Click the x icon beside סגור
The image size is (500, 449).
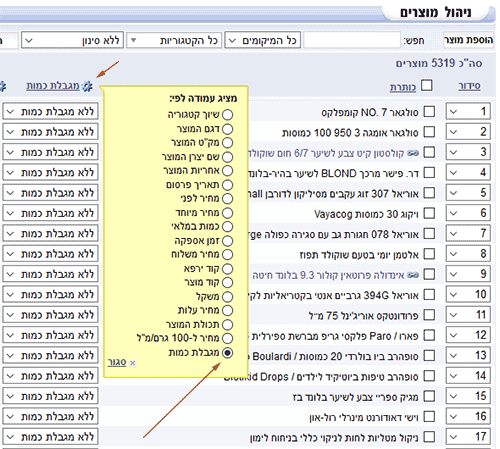[132, 363]
